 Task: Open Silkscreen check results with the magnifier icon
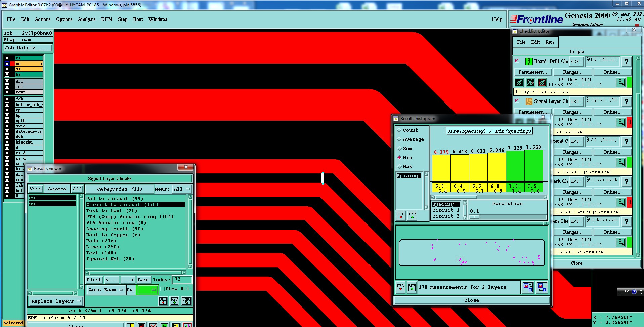[621, 242]
